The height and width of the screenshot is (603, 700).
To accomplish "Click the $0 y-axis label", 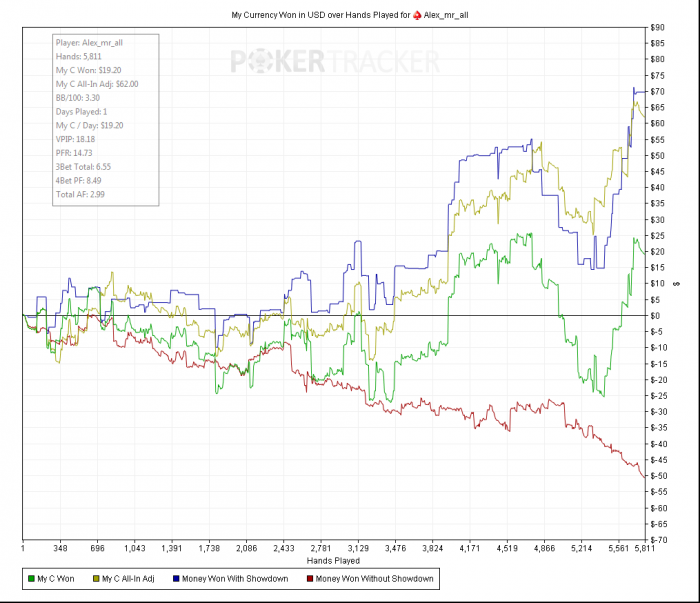I will tap(655, 316).
